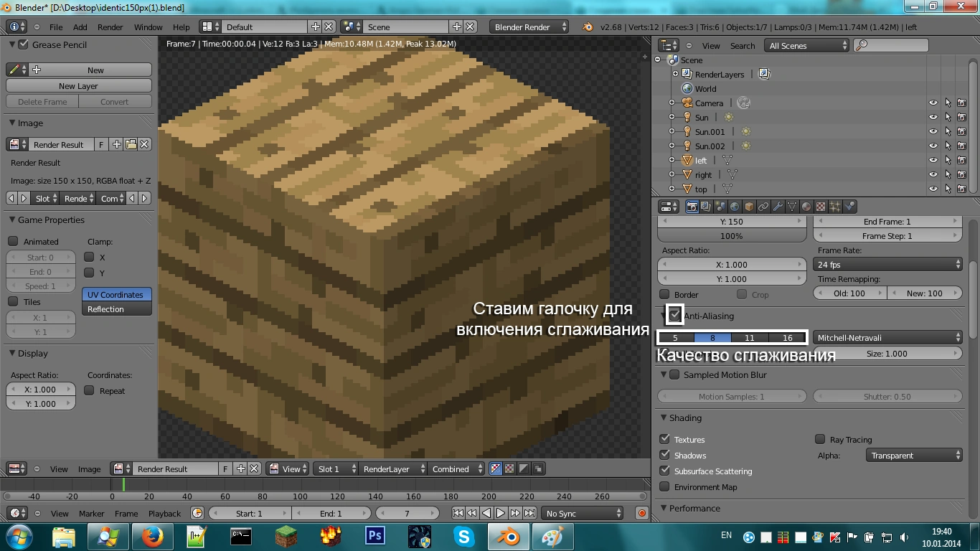Viewport: 980px width, 551px height.
Task: Toggle the Repeat coordinates checkbox
Action: click(x=90, y=390)
